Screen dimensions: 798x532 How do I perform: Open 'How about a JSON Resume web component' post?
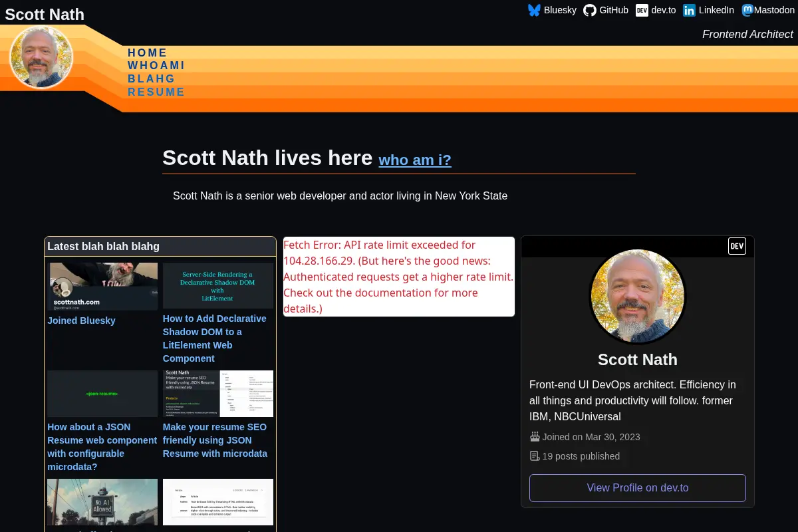tap(102, 447)
